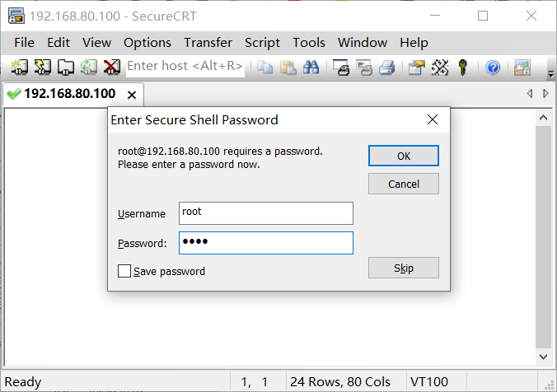Click the Public Key Assistant key icon
557x392 pixels.
coord(462,67)
